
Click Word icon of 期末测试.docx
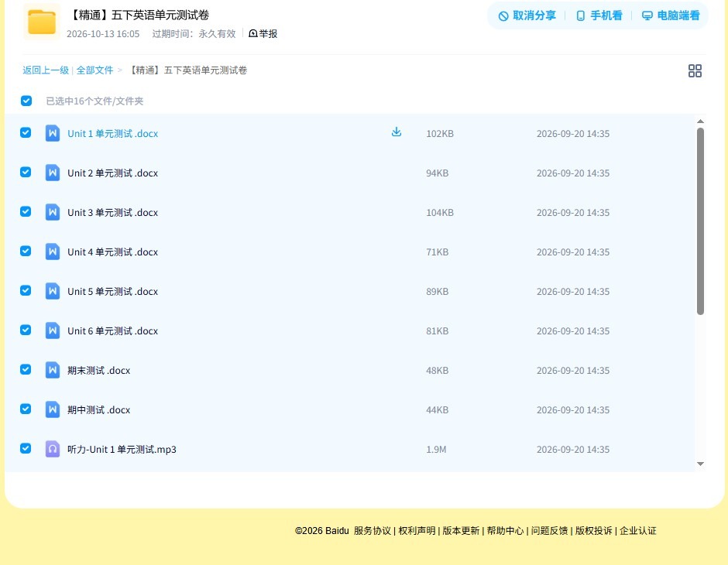click(53, 370)
